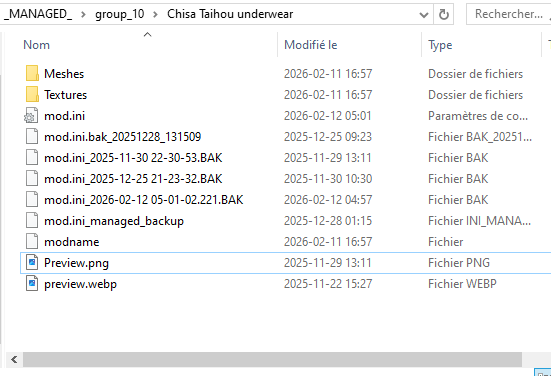Click date 2026-02-12 05:01 of mod.ini
Screen dimensions: 551x376
(x=328, y=116)
